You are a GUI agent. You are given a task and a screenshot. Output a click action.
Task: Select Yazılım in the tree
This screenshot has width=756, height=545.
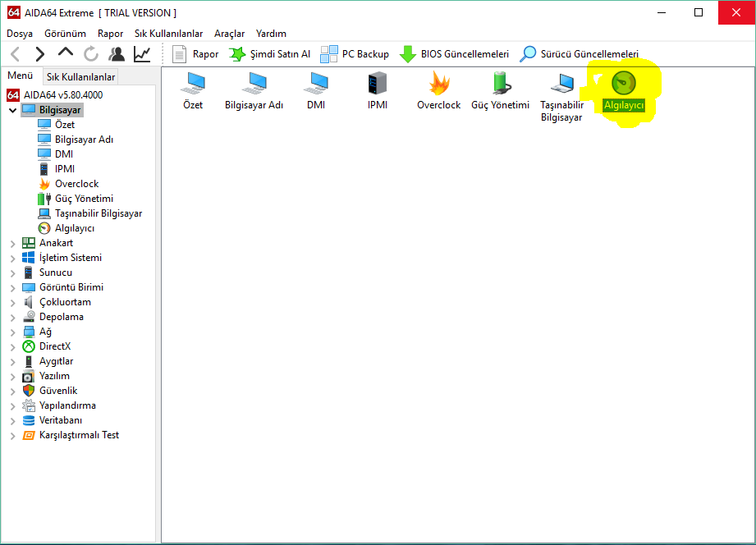(x=46, y=376)
